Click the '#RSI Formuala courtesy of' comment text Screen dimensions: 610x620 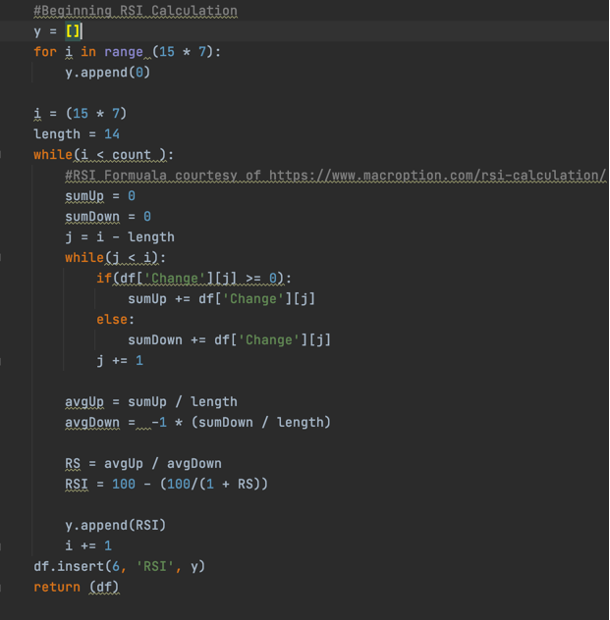[x=162, y=175]
